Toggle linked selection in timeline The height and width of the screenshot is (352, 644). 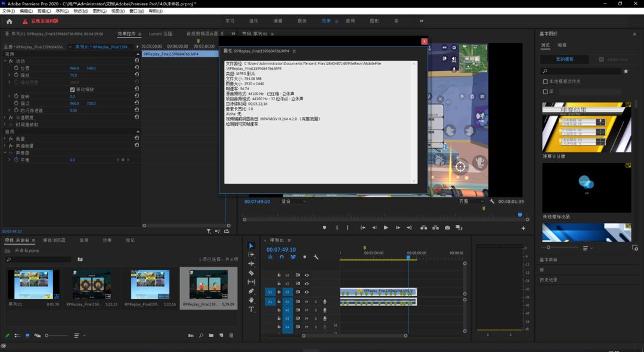click(293, 257)
